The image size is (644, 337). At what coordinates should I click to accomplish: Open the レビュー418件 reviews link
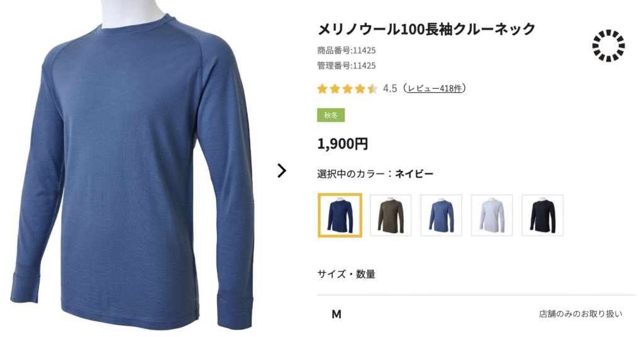coord(435,88)
